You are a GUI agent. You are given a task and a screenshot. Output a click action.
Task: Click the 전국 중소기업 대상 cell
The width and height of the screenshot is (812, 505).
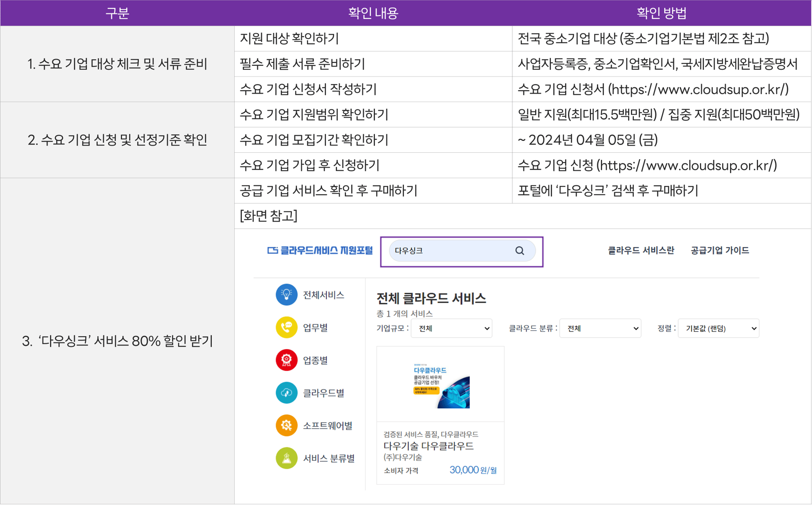[662, 39]
